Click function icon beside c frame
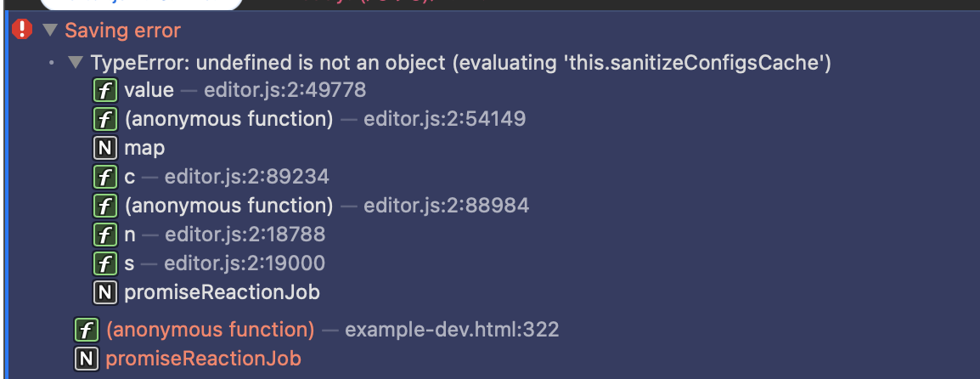 105,178
